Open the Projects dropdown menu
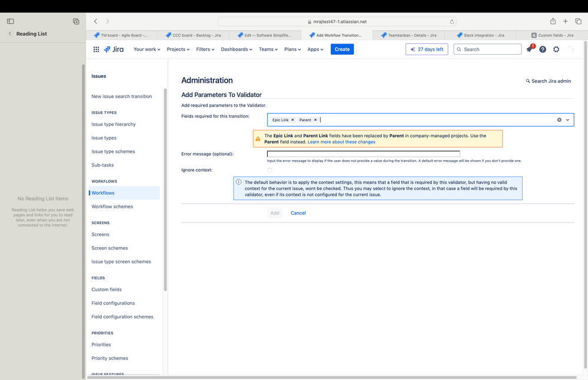The image size is (588, 380). pos(178,49)
